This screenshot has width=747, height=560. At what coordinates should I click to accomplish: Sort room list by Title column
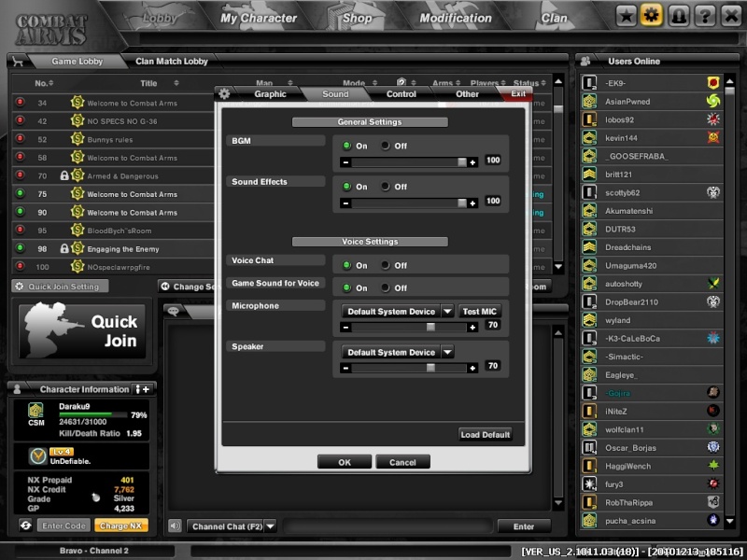(x=159, y=83)
